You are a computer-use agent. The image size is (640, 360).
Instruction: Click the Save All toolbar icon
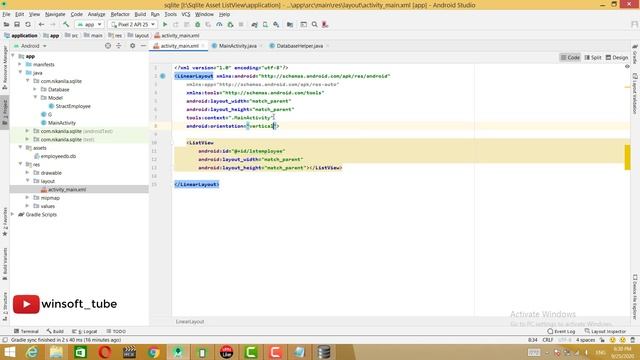click(17, 24)
